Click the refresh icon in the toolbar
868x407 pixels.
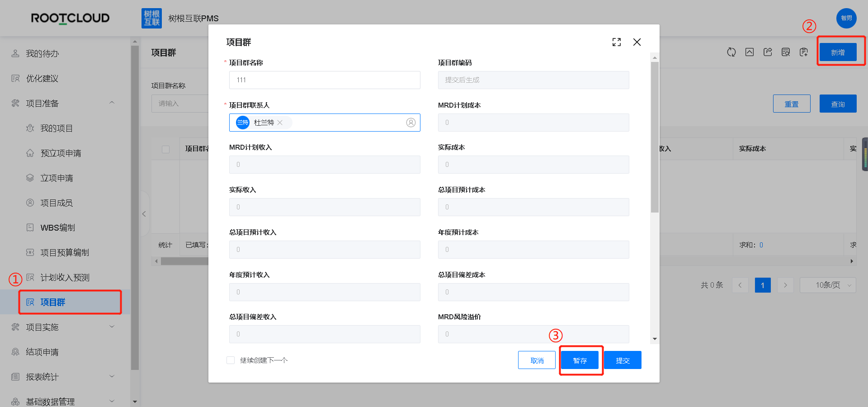(731, 52)
